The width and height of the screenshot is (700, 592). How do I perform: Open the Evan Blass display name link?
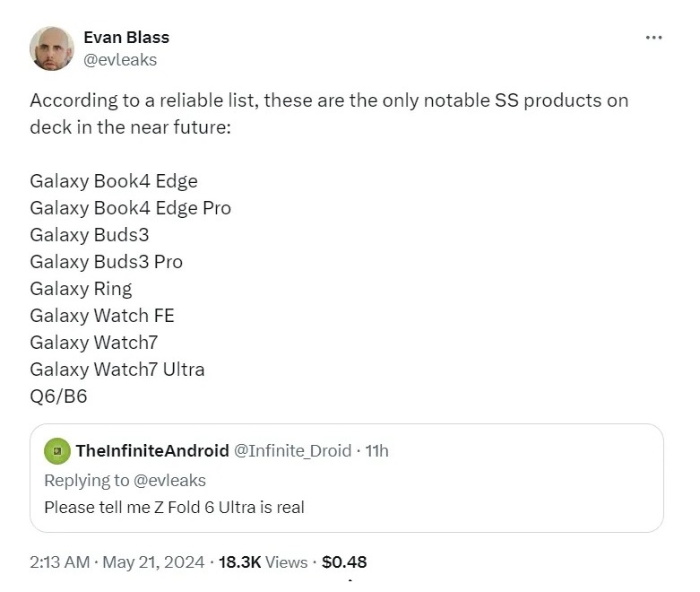[125, 38]
